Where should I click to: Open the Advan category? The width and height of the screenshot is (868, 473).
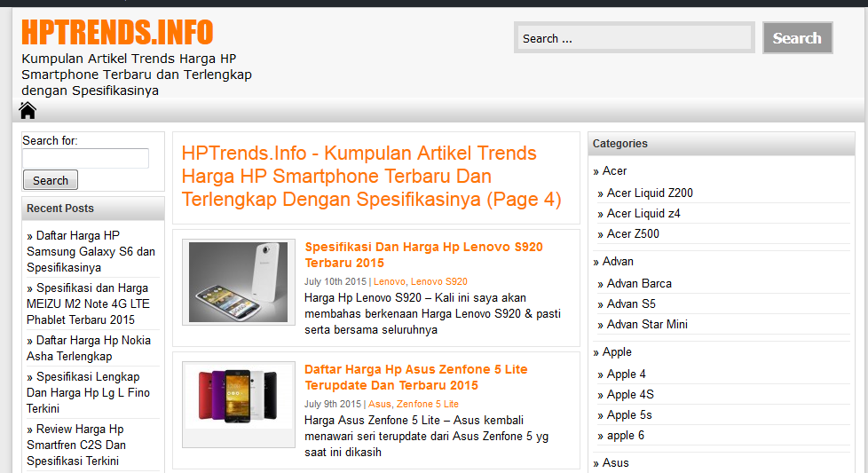click(x=618, y=261)
